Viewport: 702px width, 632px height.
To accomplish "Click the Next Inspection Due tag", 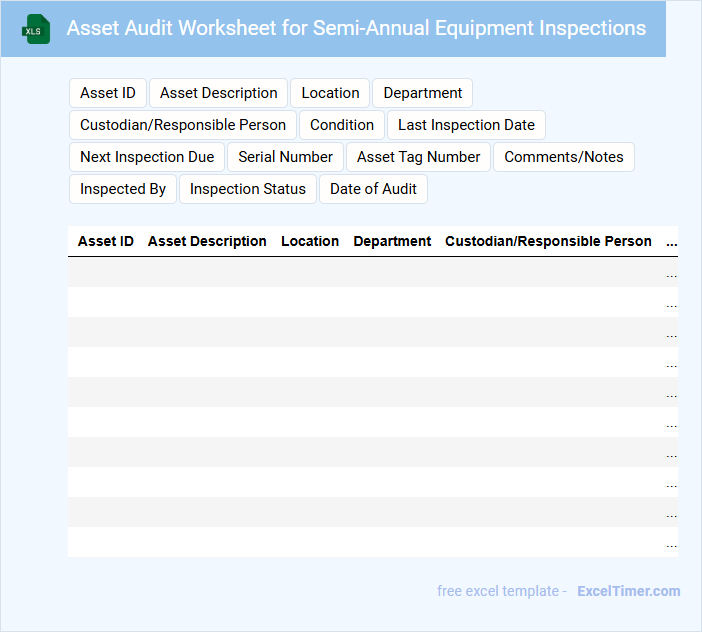I will 147,157.
